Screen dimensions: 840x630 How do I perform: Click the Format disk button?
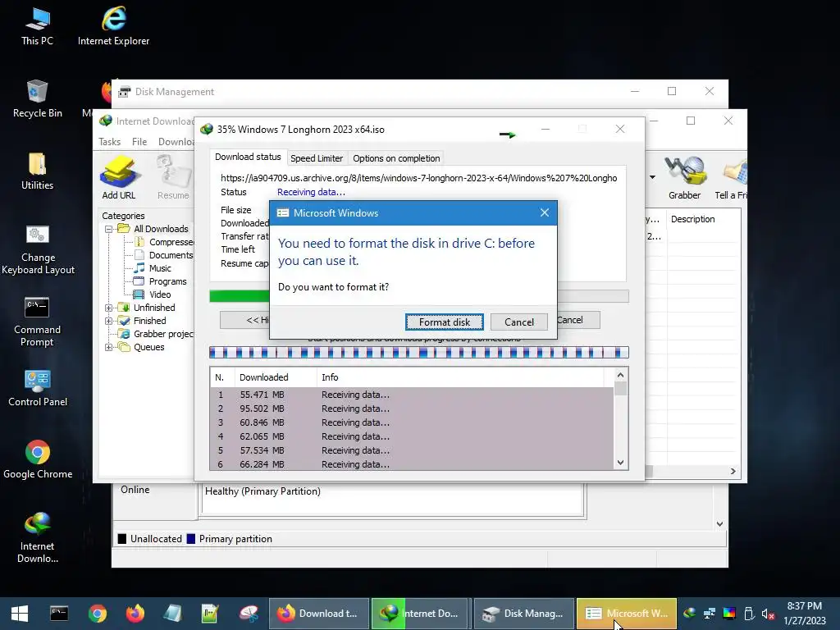444,322
